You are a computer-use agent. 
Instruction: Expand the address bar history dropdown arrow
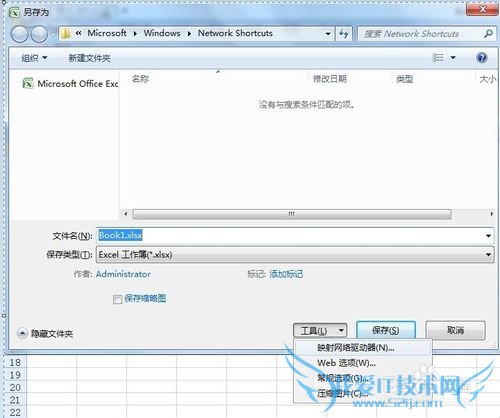tap(328, 34)
